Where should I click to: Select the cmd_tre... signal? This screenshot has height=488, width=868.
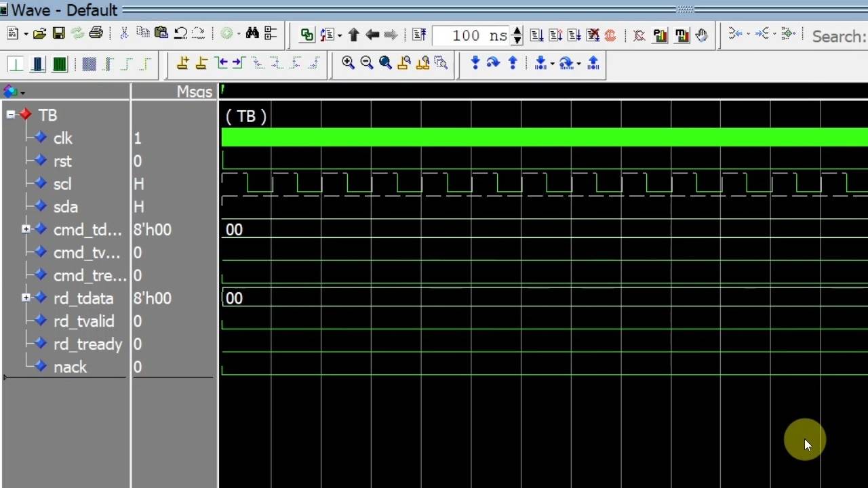coord(90,275)
